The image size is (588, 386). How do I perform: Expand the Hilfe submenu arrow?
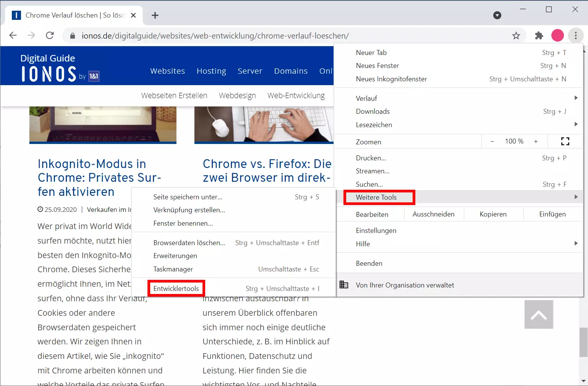[576, 244]
